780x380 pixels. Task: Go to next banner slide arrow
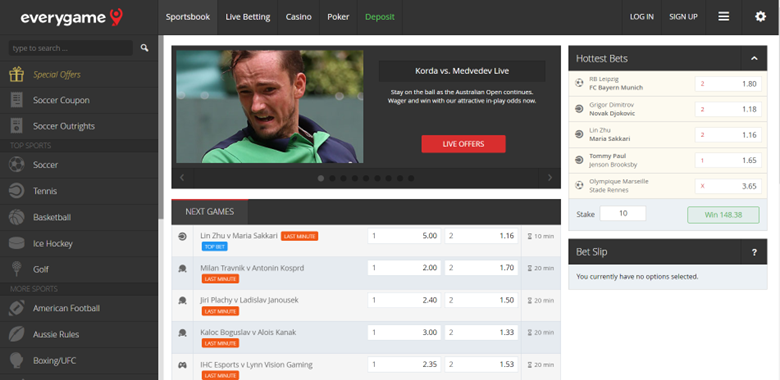[550, 178]
